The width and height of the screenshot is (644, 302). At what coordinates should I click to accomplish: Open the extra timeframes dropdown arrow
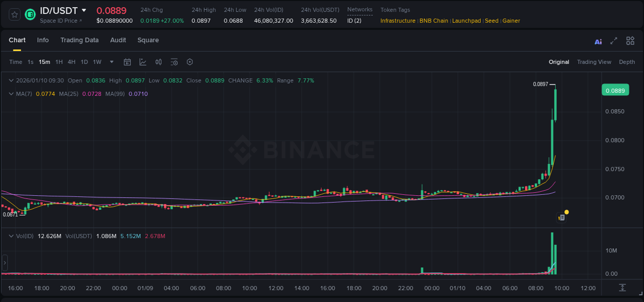pos(111,62)
